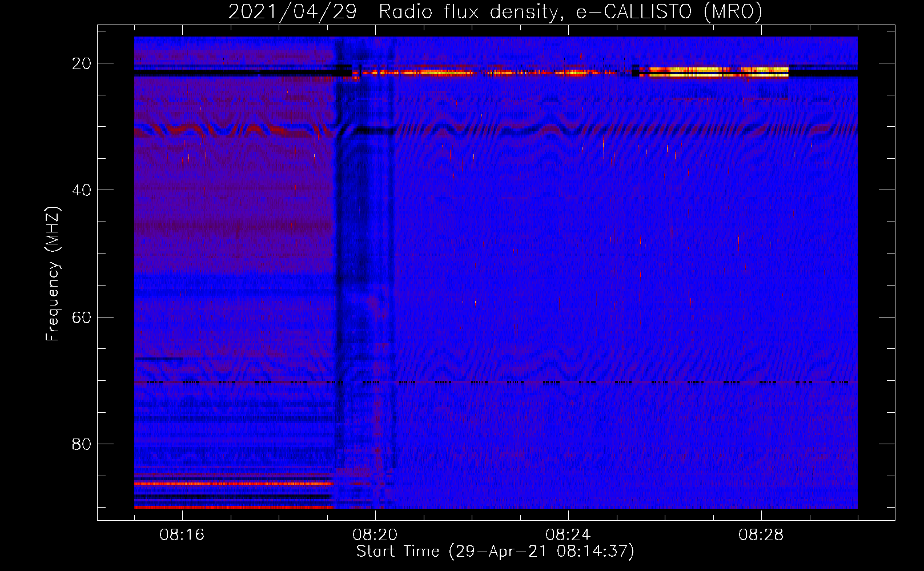Click the 08:20 time tick label

point(375,535)
